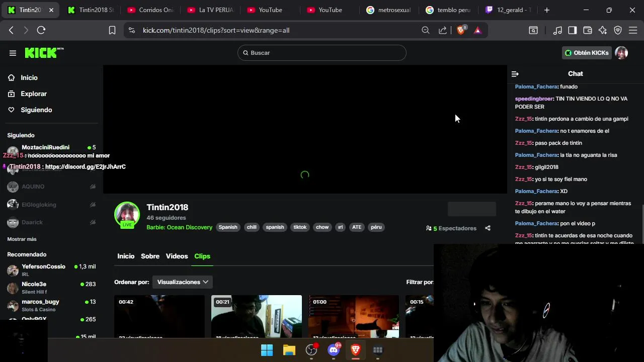Click the KICK logo
Viewport: 644px width, 362px height.
point(44,53)
